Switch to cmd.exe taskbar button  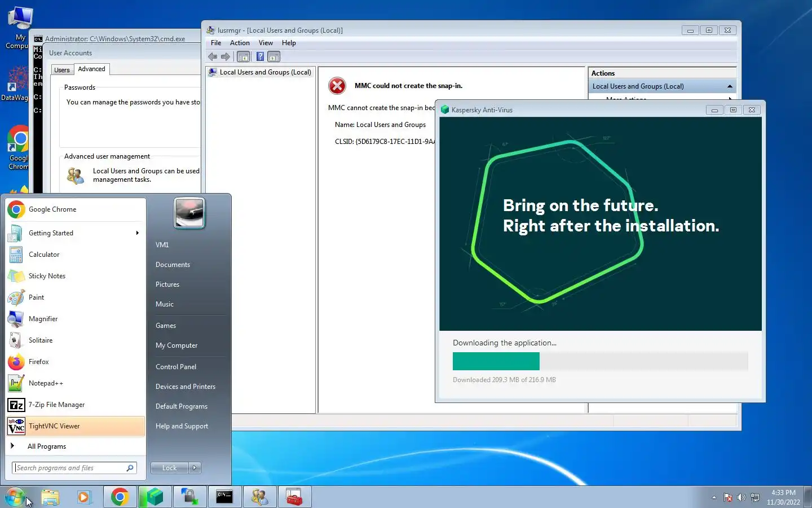pyautogui.click(x=224, y=497)
